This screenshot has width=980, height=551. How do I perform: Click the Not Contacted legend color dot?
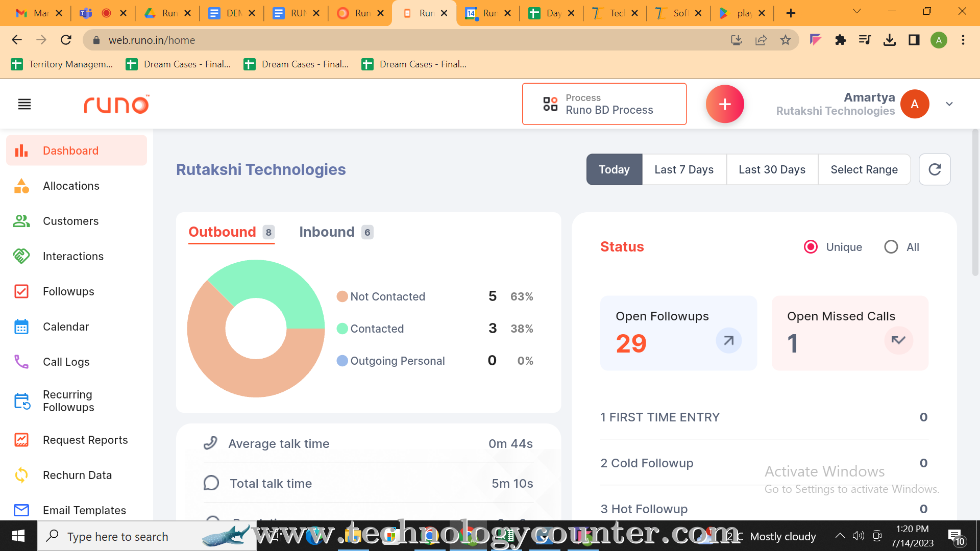342,296
